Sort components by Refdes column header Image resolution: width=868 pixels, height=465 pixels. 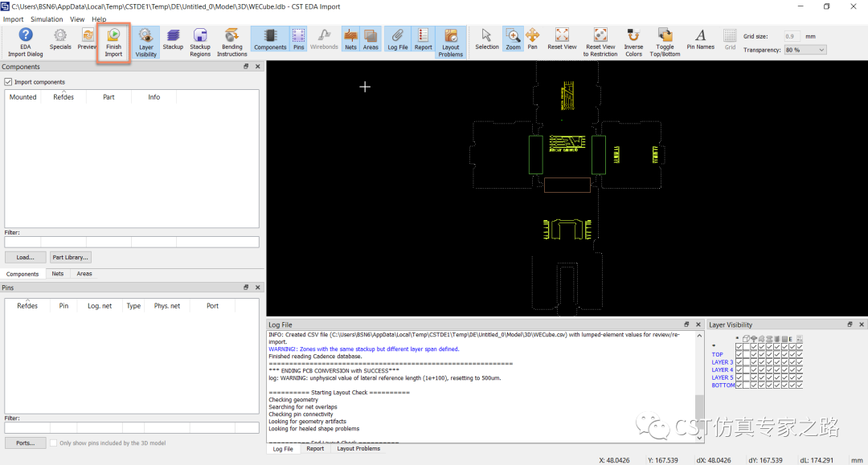click(63, 96)
